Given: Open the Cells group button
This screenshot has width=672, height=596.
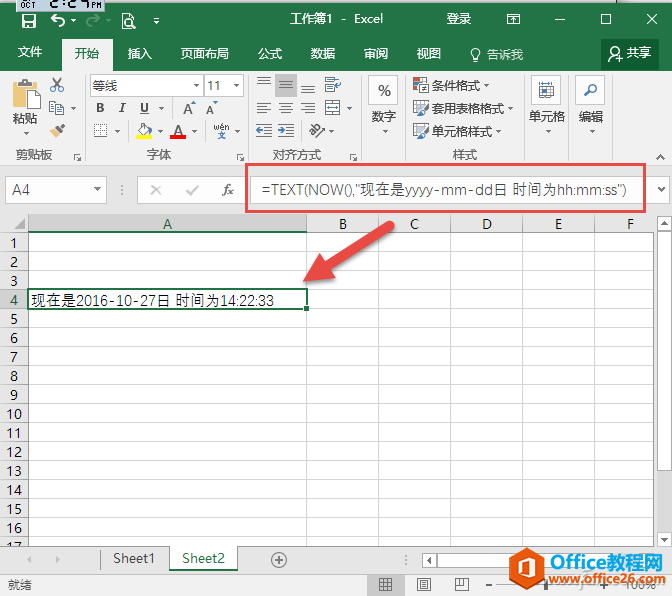Looking at the screenshot, I should [x=546, y=105].
